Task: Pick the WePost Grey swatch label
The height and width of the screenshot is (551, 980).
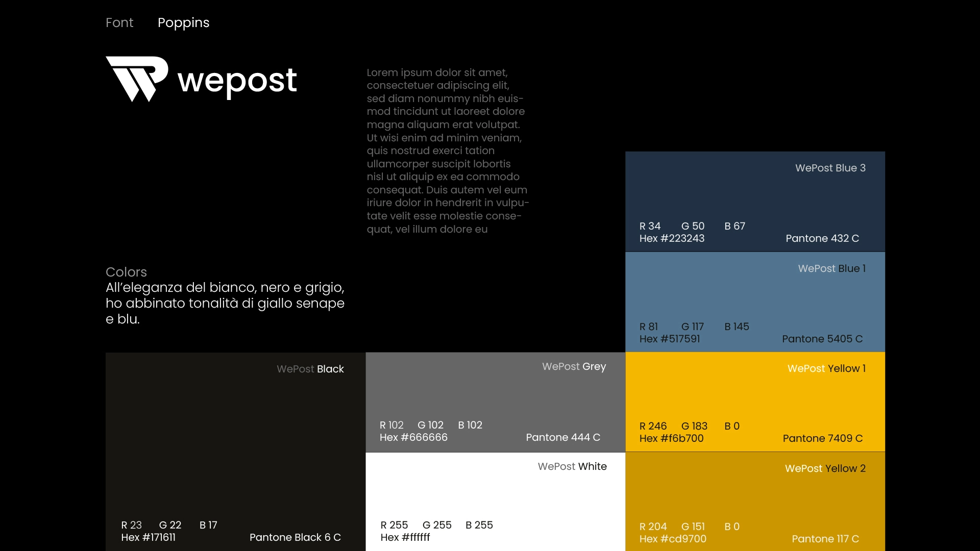Action: point(574,366)
